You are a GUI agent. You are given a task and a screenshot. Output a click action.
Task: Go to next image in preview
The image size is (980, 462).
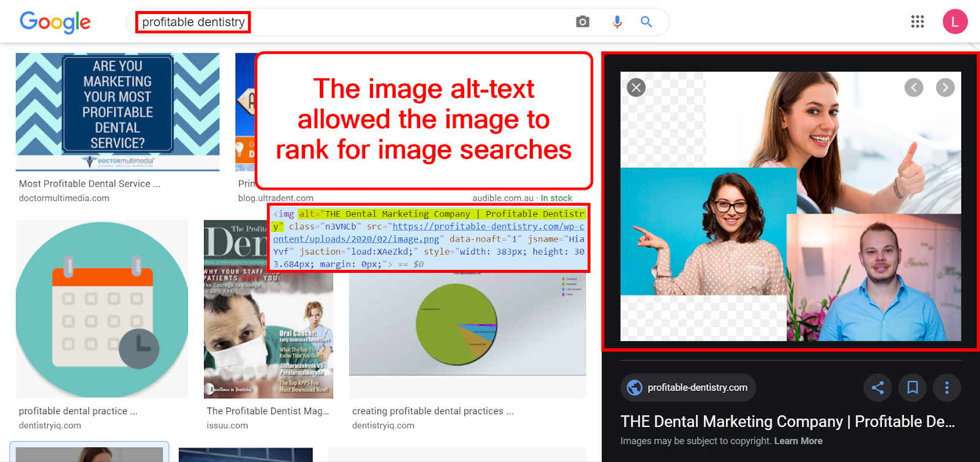945,88
